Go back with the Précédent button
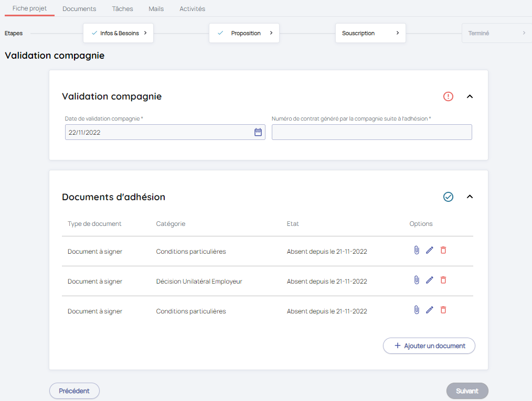The height and width of the screenshot is (401, 532). pyautogui.click(x=74, y=391)
